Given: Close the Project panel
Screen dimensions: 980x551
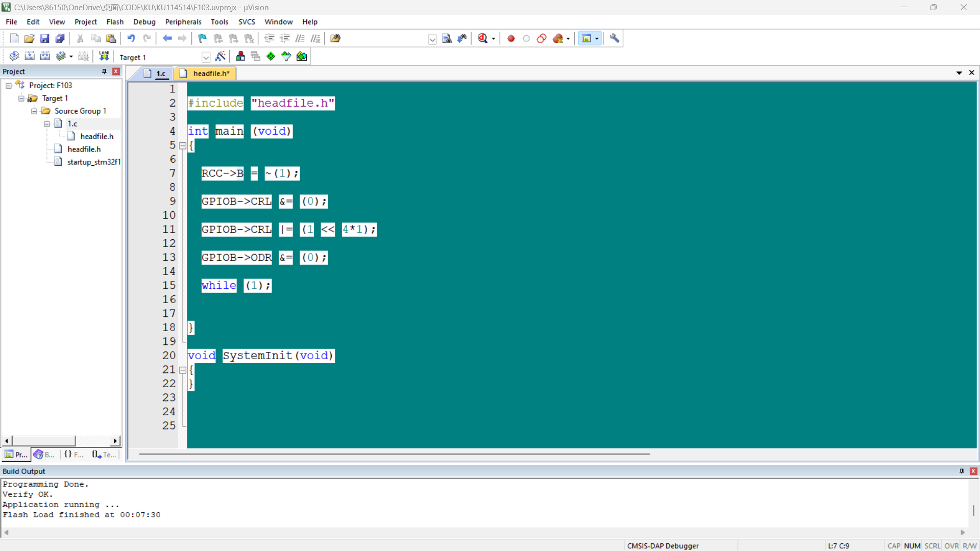Looking at the screenshot, I should tap(116, 71).
